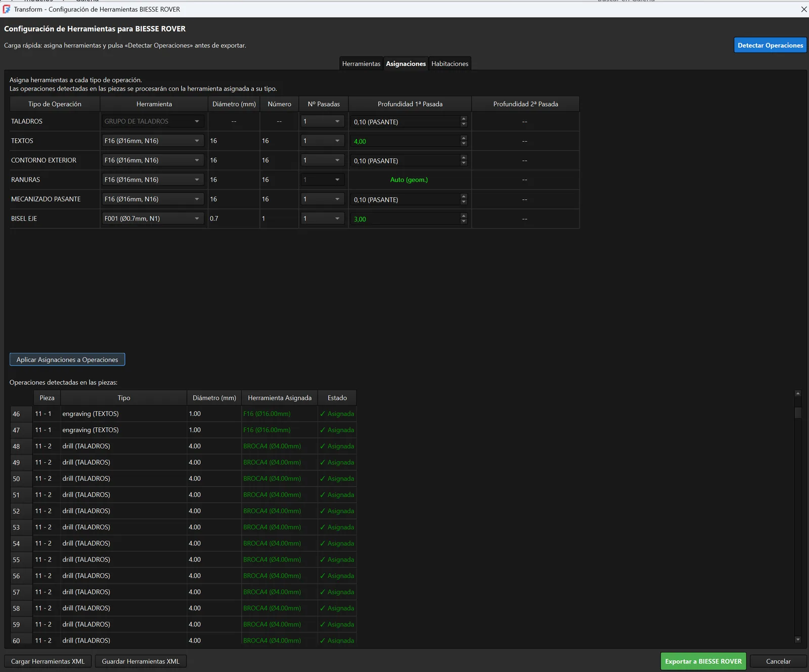Click Nº Pasadas column header
809x672 pixels.
(x=324, y=104)
